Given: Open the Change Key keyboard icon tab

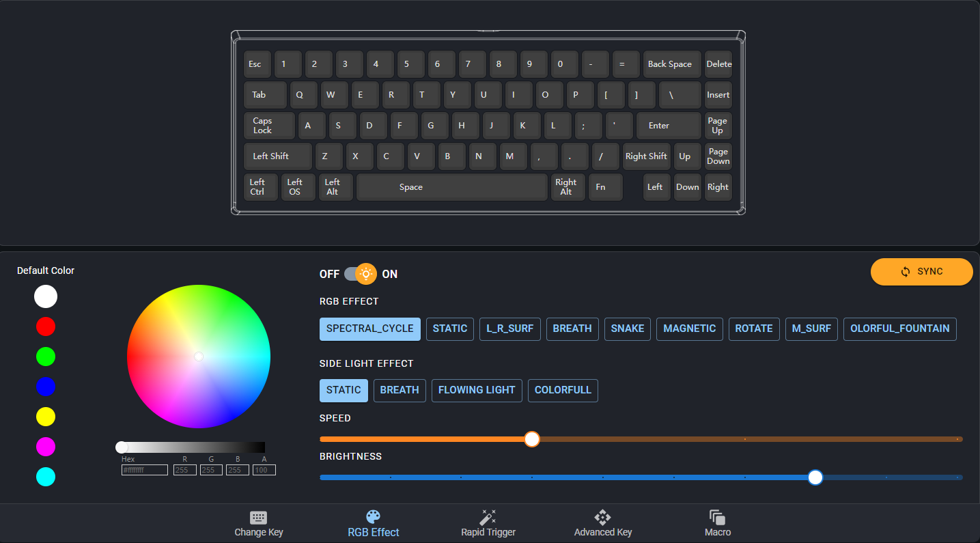Looking at the screenshot, I should (x=258, y=518).
